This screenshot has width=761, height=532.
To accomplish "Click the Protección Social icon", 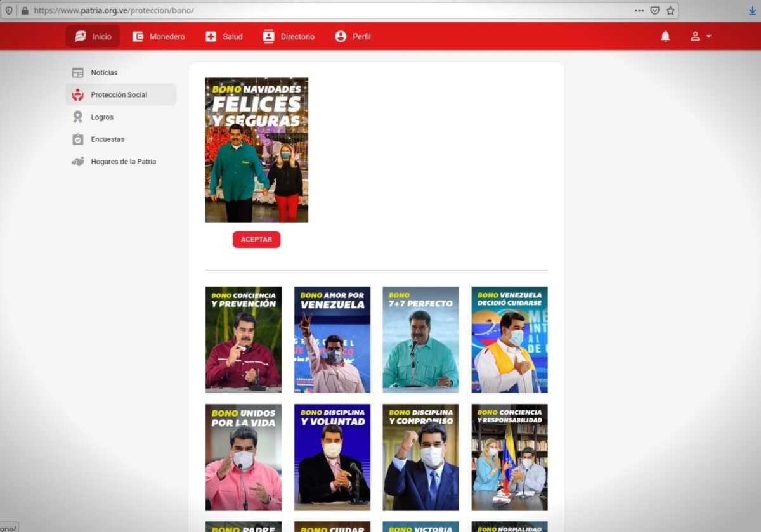I will (77, 95).
